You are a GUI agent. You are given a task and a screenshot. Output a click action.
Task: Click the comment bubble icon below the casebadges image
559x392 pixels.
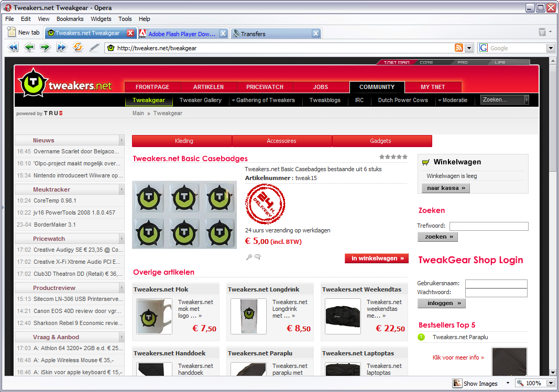click(x=257, y=256)
